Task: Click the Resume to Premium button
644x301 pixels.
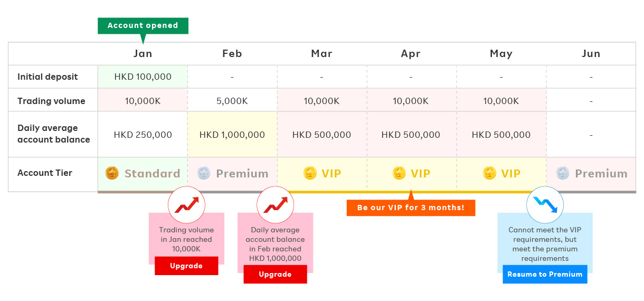Action: tap(545, 274)
